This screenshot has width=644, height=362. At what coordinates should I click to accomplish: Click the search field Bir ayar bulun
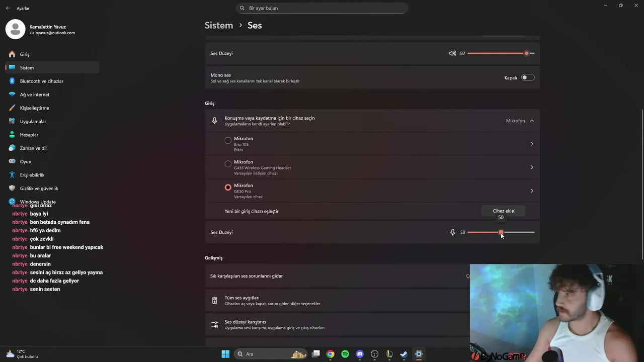[x=321, y=8]
